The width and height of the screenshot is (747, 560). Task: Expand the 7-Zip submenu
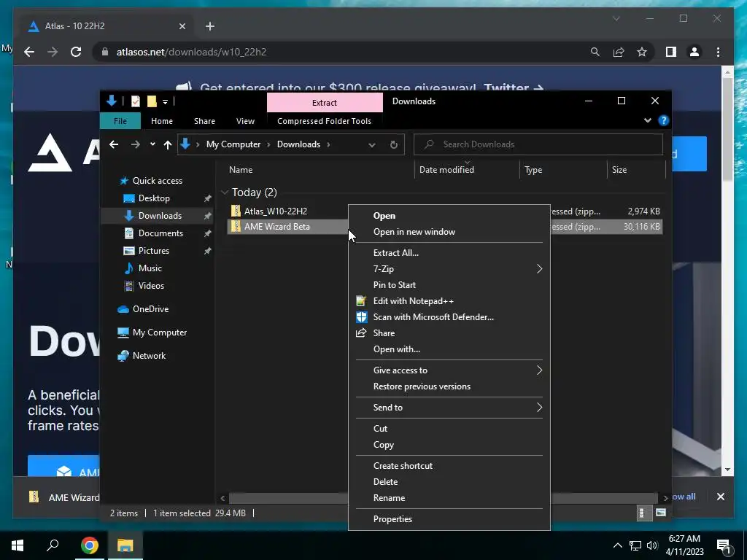[x=449, y=269]
